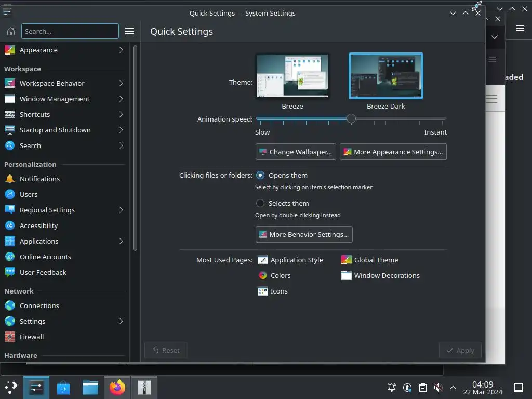Click the User Feedback icon

[10, 272]
